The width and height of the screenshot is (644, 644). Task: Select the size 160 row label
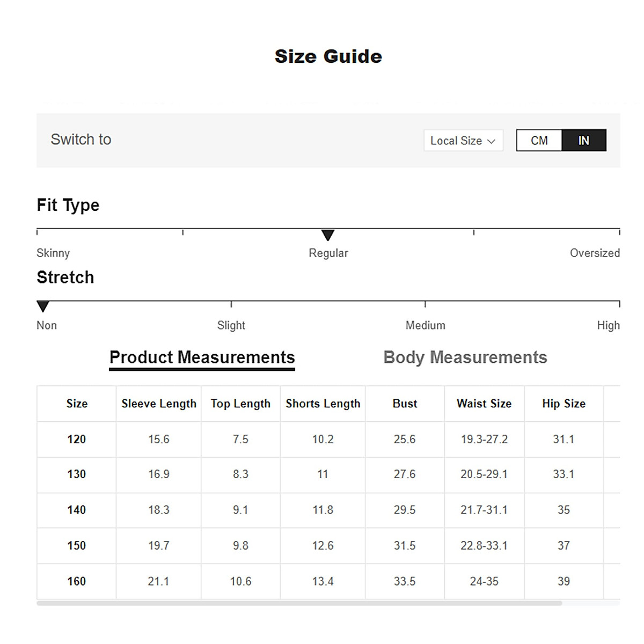pos(76,581)
